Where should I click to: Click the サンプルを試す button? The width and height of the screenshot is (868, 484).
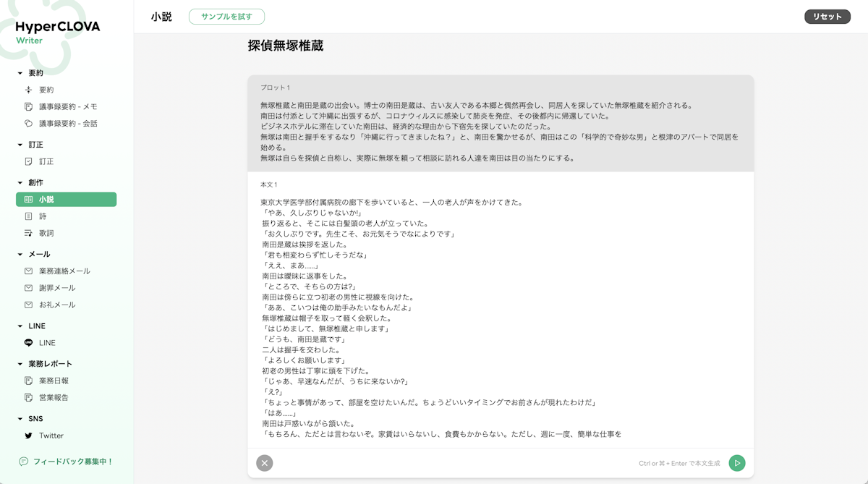tap(226, 17)
